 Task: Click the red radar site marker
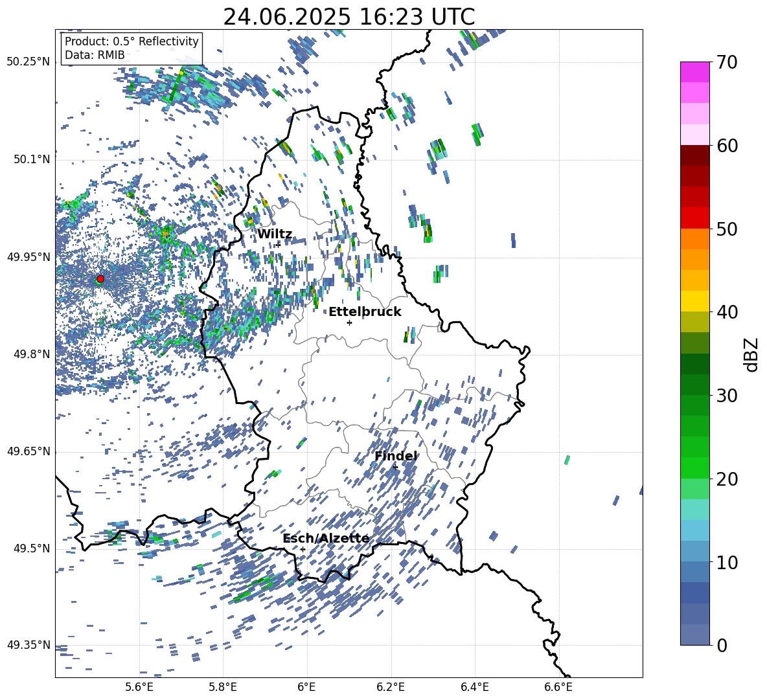(x=100, y=278)
